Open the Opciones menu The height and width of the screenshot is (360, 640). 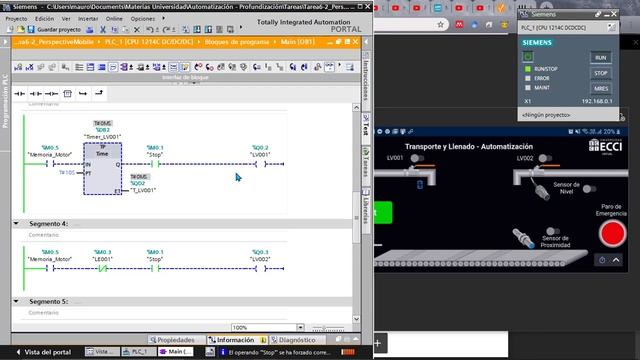click(142, 19)
